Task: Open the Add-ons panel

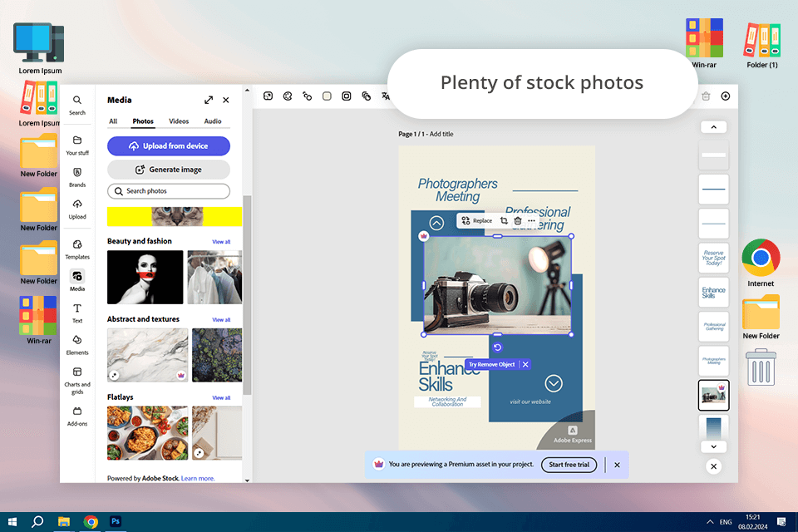Action: pyautogui.click(x=76, y=416)
